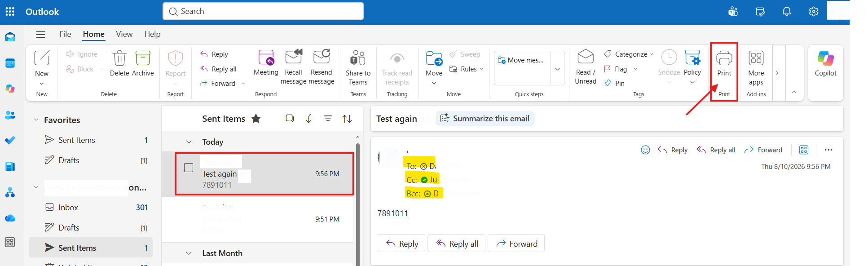Open More apps add-ins button
868x266 pixels.
pyautogui.click(x=756, y=67)
